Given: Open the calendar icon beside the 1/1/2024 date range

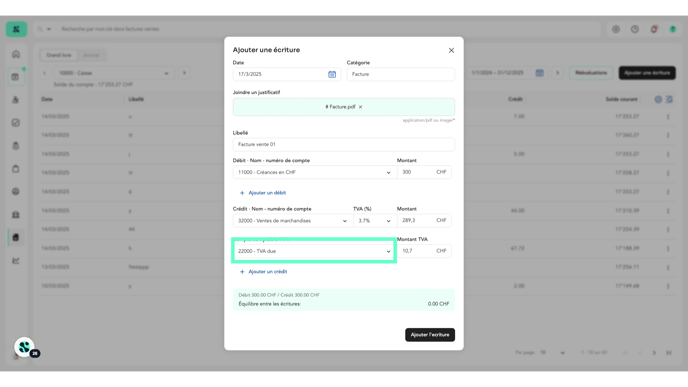Looking at the screenshot, I should pyautogui.click(x=540, y=73).
